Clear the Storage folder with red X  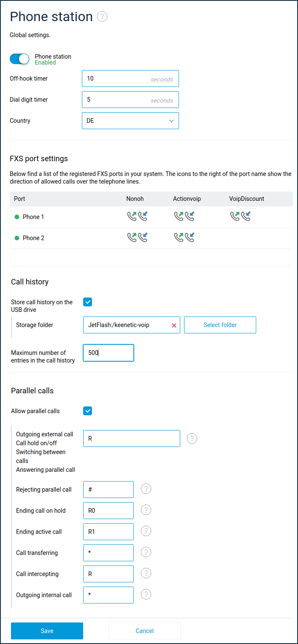coord(174,325)
